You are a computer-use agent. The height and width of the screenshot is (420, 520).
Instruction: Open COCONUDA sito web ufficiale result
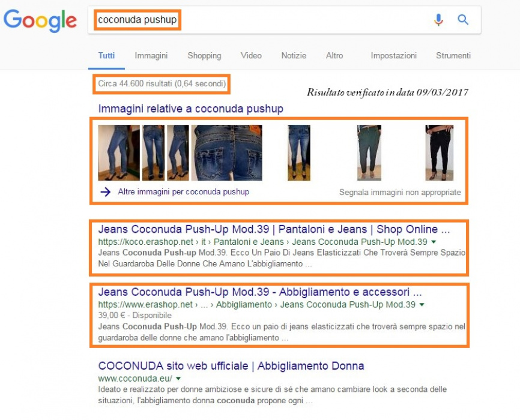[x=231, y=366]
